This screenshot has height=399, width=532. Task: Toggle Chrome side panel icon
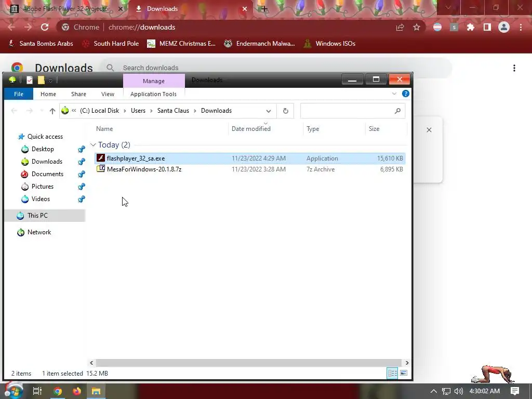point(487,27)
